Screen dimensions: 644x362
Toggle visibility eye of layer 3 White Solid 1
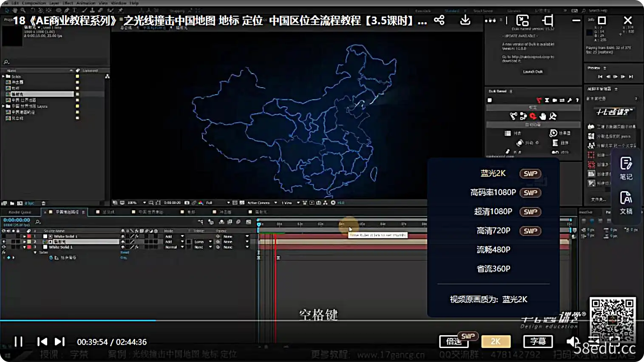4,247
